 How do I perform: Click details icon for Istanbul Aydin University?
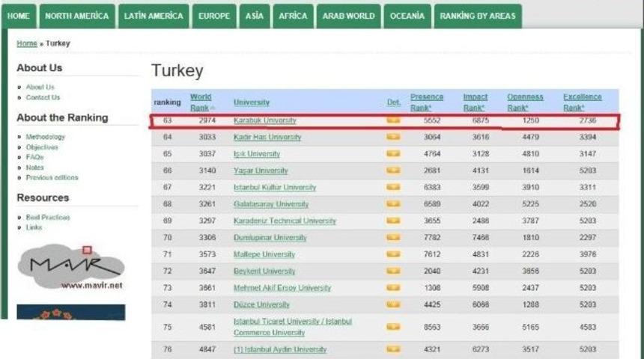click(x=393, y=349)
